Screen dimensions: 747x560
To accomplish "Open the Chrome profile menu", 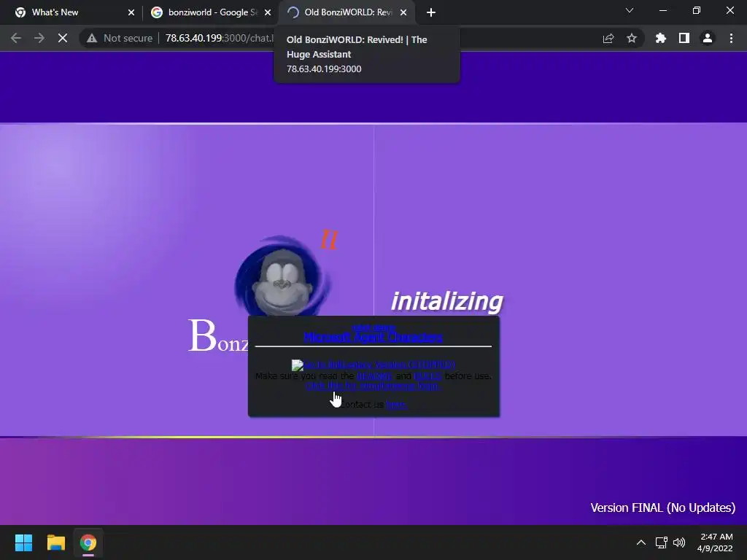I will tap(708, 38).
